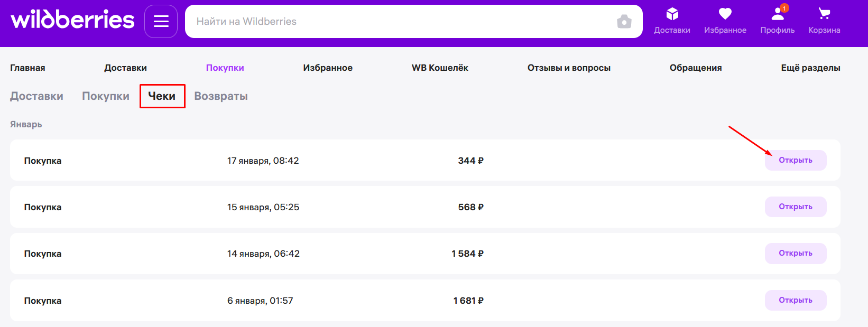868x327 pixels.
Task: Open receipt for 17 января purchase
Action: tap(796, 160)
